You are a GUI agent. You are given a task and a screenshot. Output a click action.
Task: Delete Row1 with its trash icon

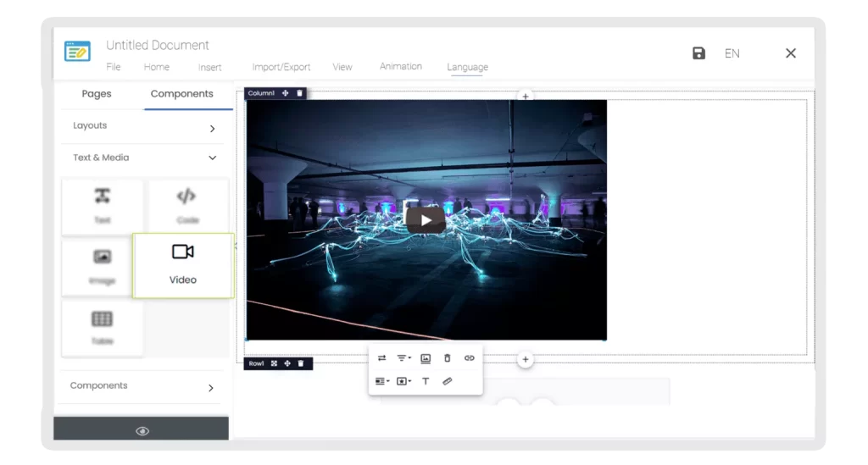pos(301,363)
